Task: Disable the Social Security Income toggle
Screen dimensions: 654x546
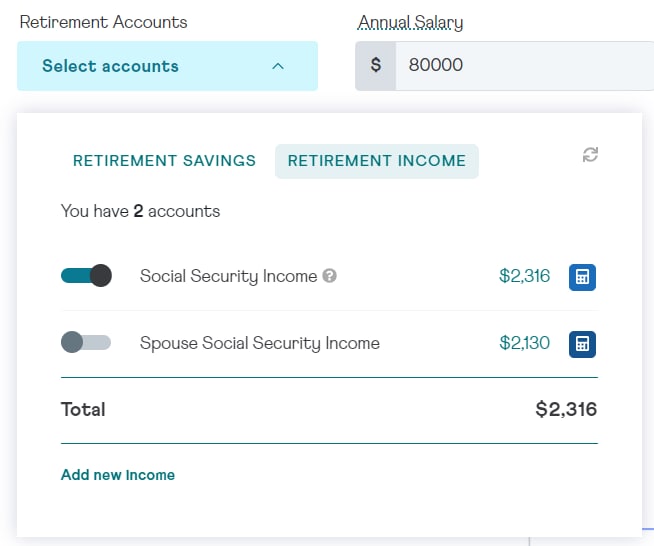Action: coord(86,276)
